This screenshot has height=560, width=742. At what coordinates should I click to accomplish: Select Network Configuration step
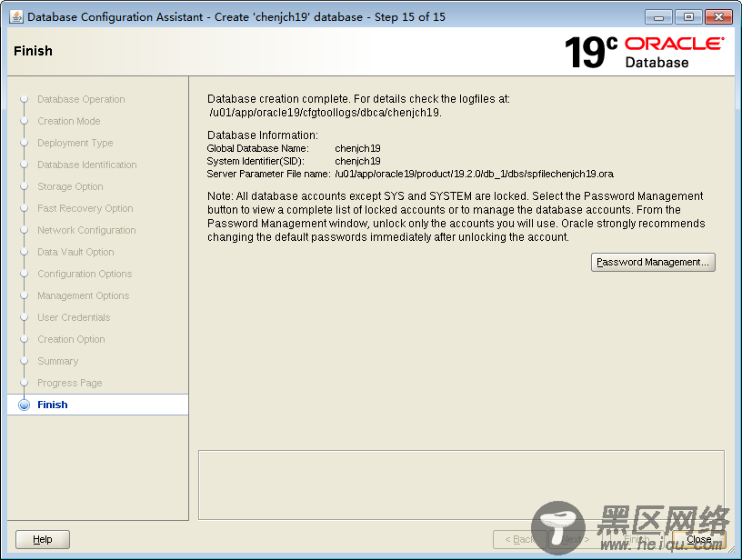tap(86, 230)
